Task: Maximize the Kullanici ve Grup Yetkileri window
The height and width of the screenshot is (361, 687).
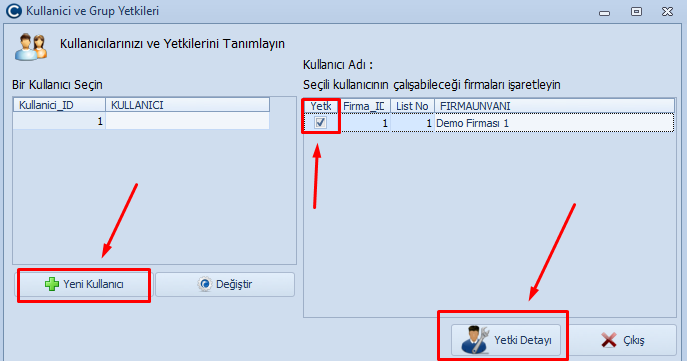Action: click(x=636, y=12)
